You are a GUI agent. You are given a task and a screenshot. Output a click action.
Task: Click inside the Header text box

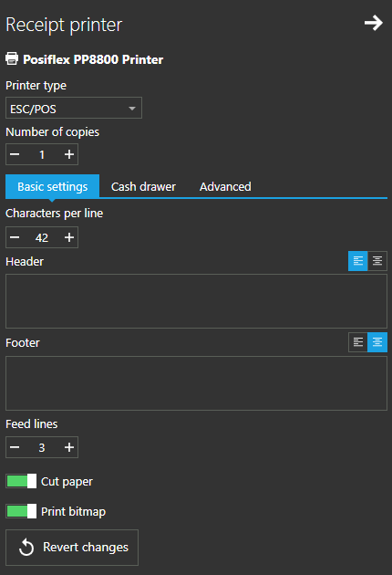(x=196, y=301)
